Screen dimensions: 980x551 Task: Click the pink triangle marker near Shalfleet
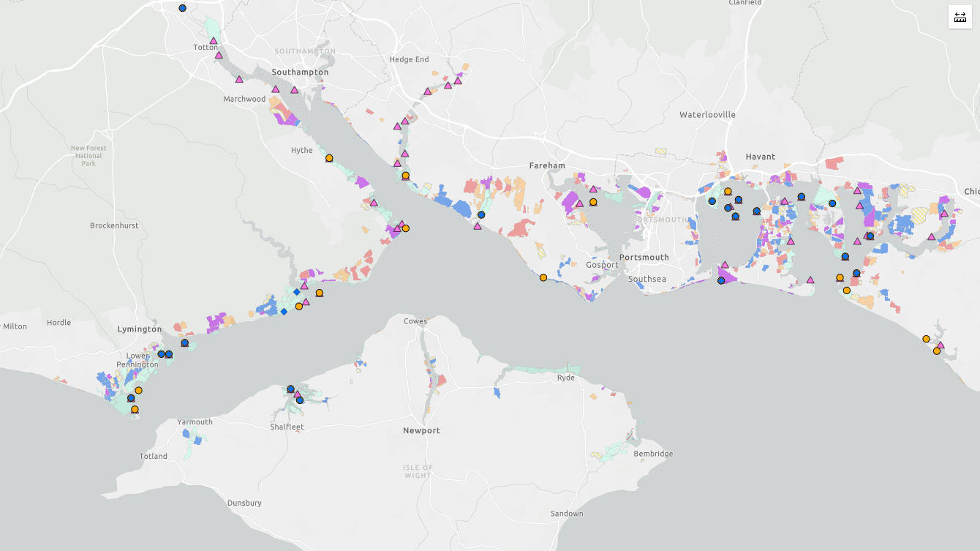click(x=298, y=395)
